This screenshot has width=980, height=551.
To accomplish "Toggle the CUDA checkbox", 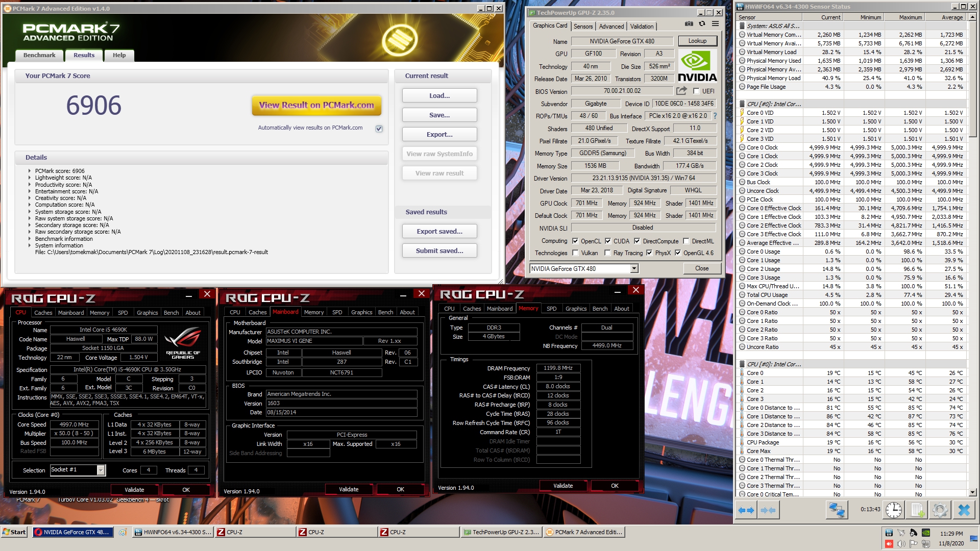I will [608, 241].
